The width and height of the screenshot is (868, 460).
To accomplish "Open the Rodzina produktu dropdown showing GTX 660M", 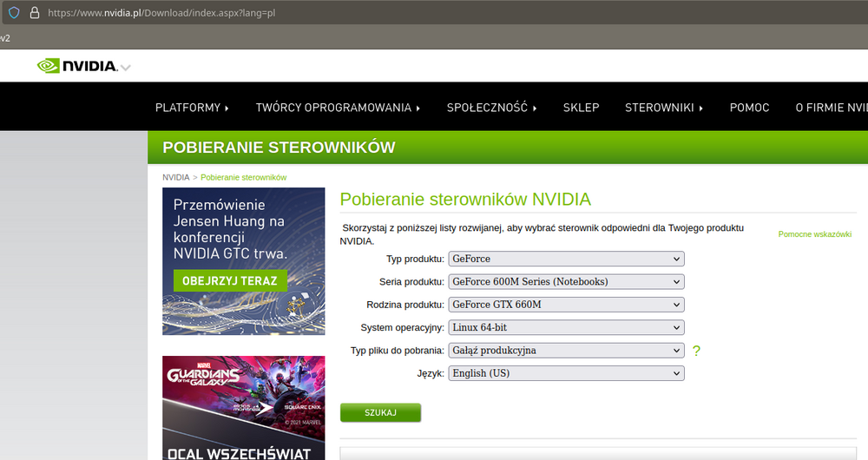I will pos(566,305).
